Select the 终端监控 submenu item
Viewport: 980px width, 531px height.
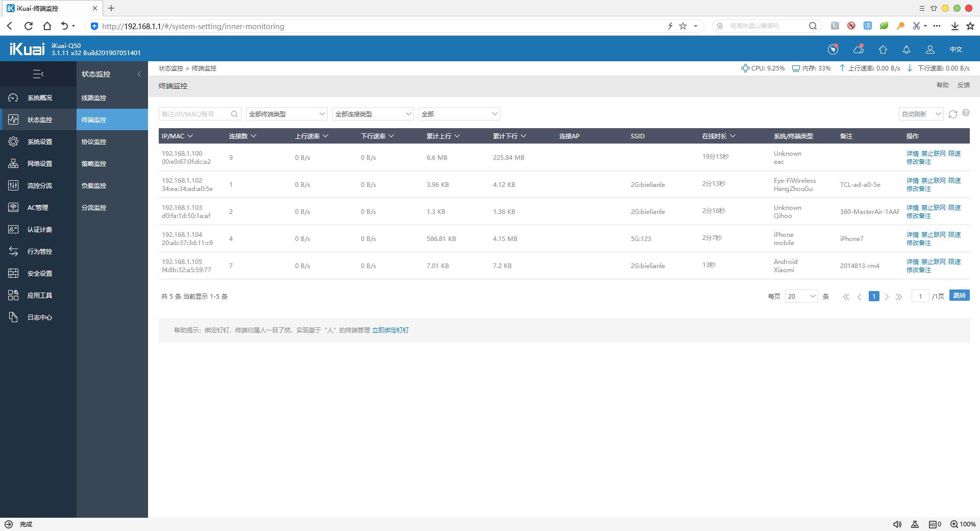click(x=112, y=119)
